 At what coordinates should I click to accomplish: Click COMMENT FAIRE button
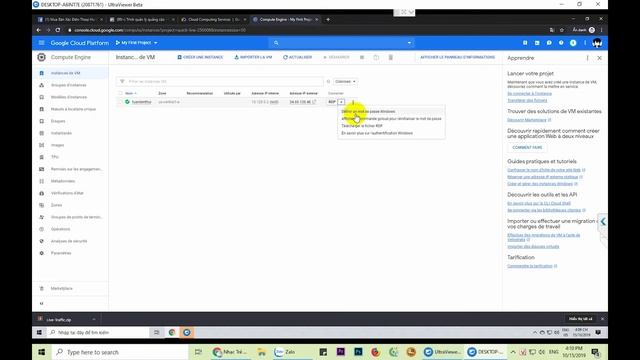coord(527,148)
